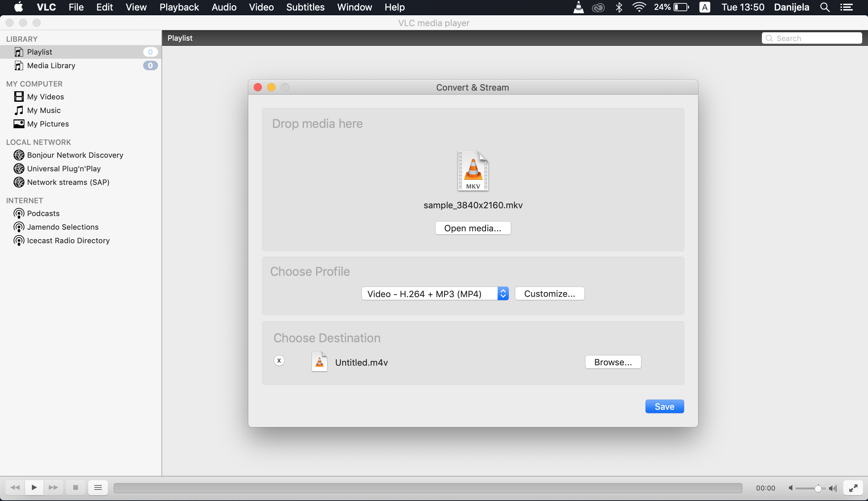Click the My Music icon under My Computer
Image resolution: width=868 pixels, height=501 pixels.
18,110
